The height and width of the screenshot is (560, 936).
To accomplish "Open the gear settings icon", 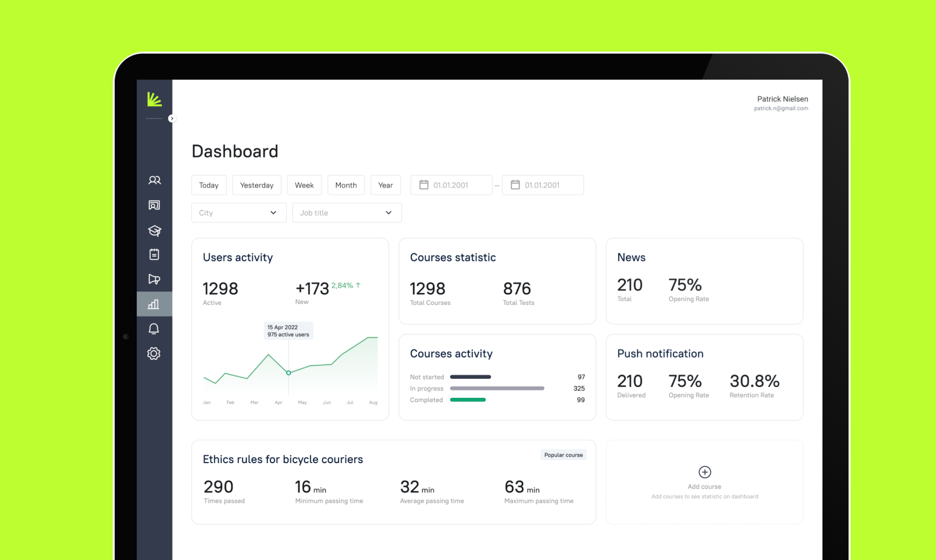I will 154,354.
